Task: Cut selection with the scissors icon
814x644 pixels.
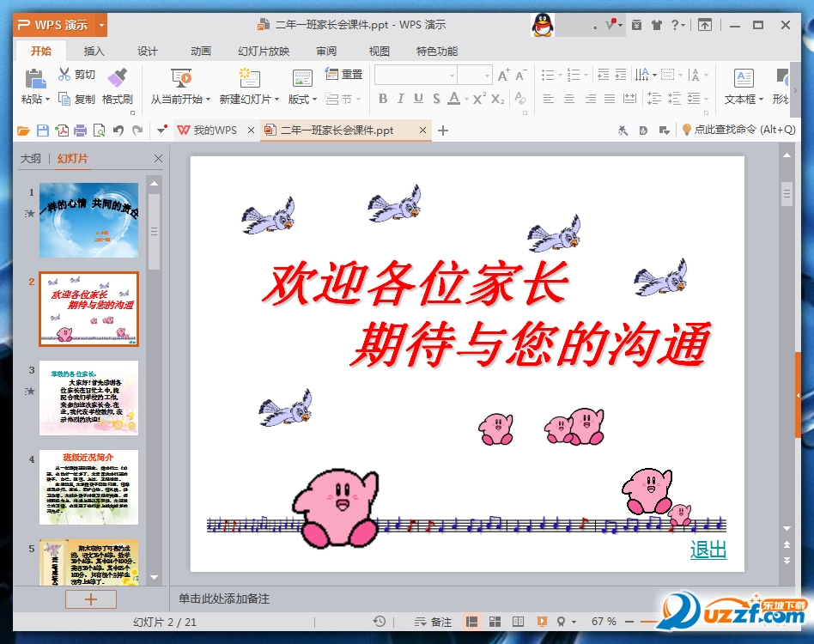Action: click(64, 74)
